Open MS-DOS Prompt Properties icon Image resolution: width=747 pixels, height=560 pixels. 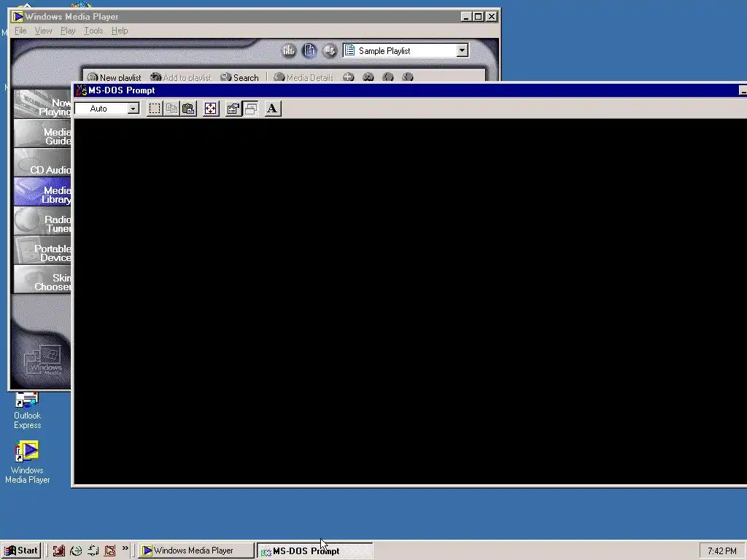pyautogui.click(x=233, y=109)
